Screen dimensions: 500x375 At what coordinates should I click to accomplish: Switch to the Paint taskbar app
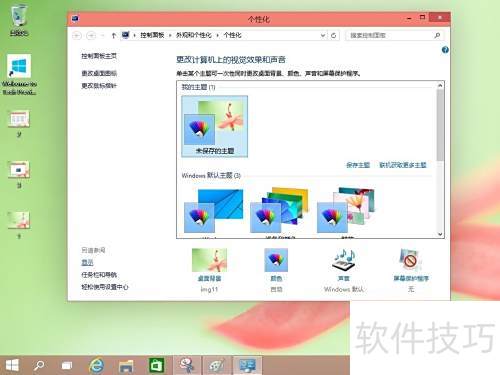point(217,365)
